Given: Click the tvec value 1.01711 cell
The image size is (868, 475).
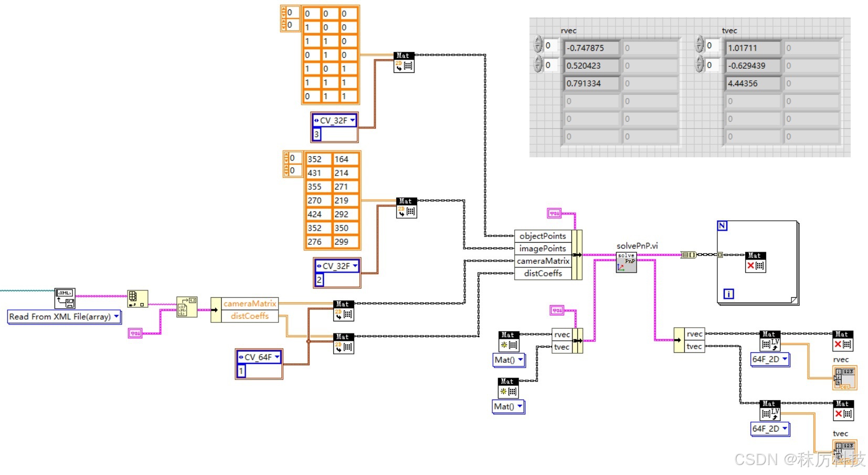Looking at the screenshot, I should click(x=754, y=48).
